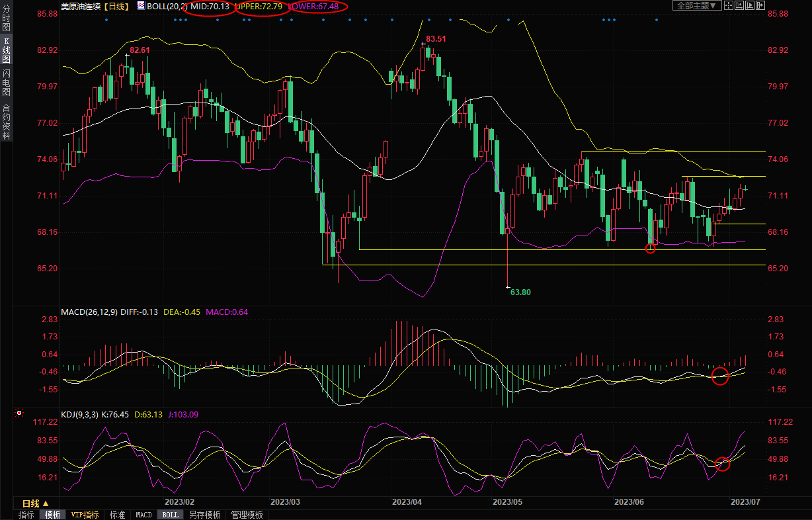Screen dimensions: 812x520
Task: Click the 【日线】 period label in chart title
Action: (x=116, y=6)
